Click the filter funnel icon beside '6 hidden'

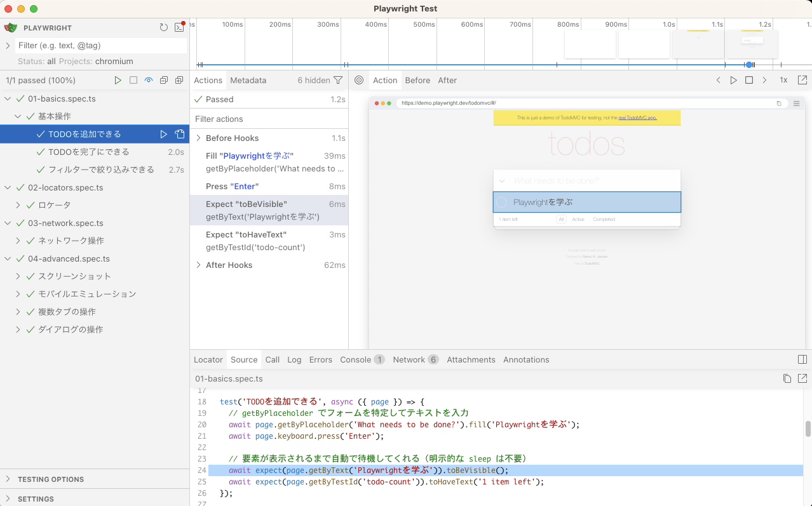[338, 81]
